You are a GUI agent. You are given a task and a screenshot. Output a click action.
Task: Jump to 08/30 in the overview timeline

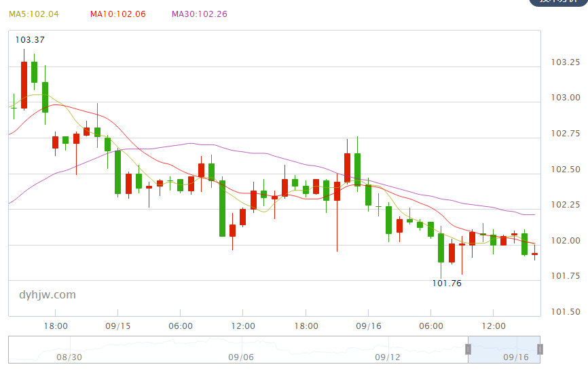click(x=69, y=357)
